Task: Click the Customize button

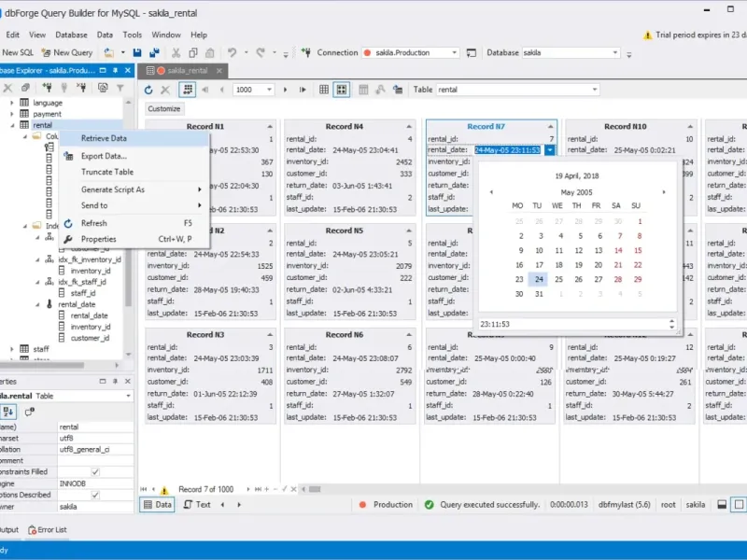Action: click(163, 109)
